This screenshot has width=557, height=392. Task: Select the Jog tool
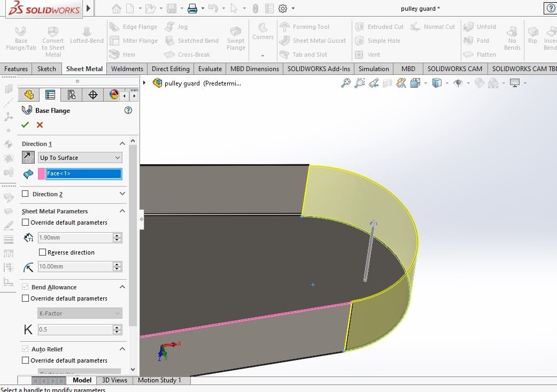coord(176,27)
